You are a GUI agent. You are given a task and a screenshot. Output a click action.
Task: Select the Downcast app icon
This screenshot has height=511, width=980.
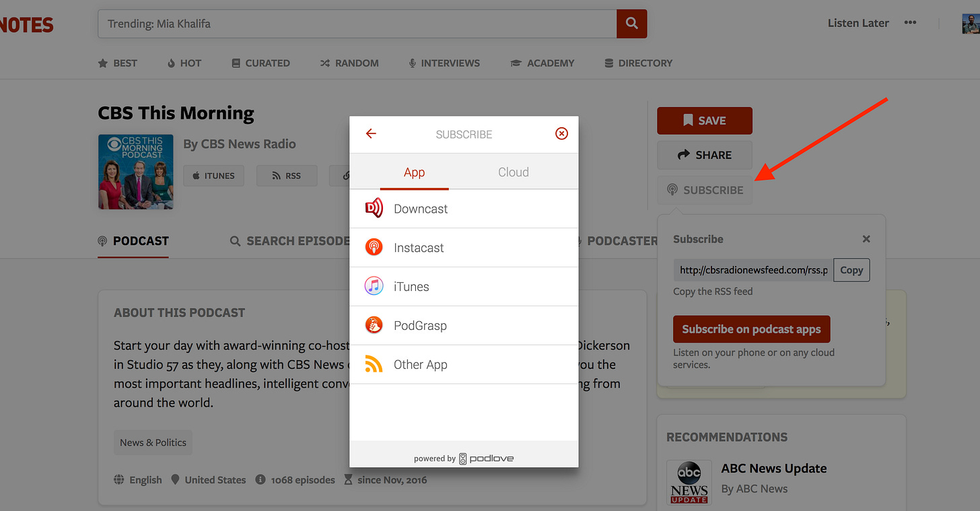(x=374, y=208)
